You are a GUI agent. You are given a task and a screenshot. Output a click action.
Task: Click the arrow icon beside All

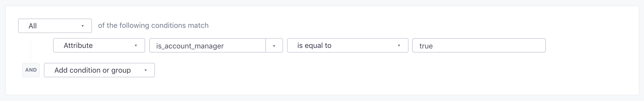83,26
